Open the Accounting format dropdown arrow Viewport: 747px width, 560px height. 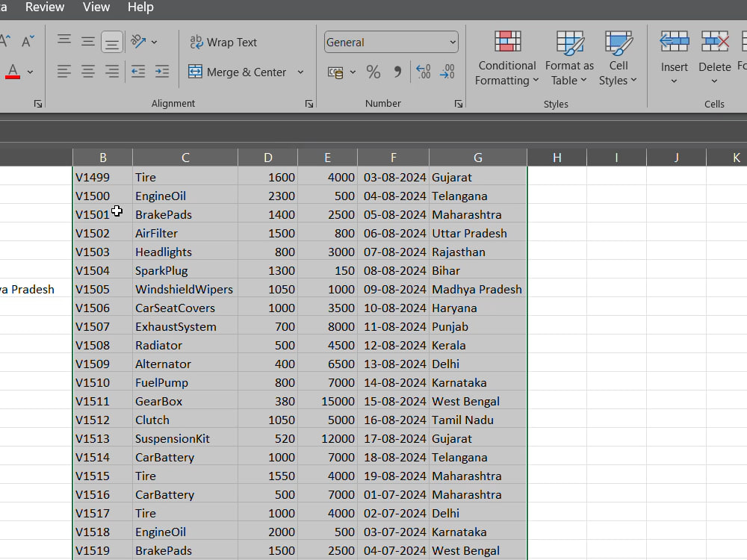(x=353, y=72)
